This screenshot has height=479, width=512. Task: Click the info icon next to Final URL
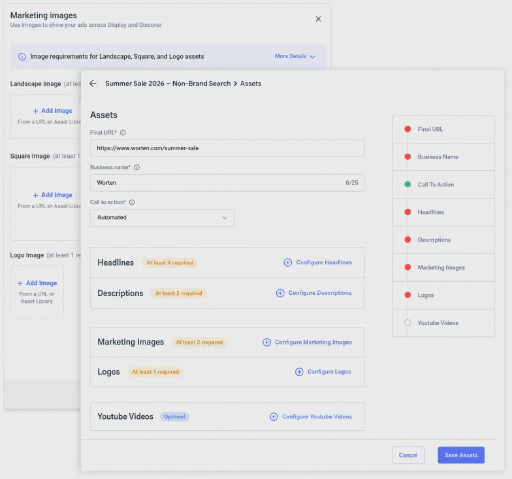[x=123, y=133]
